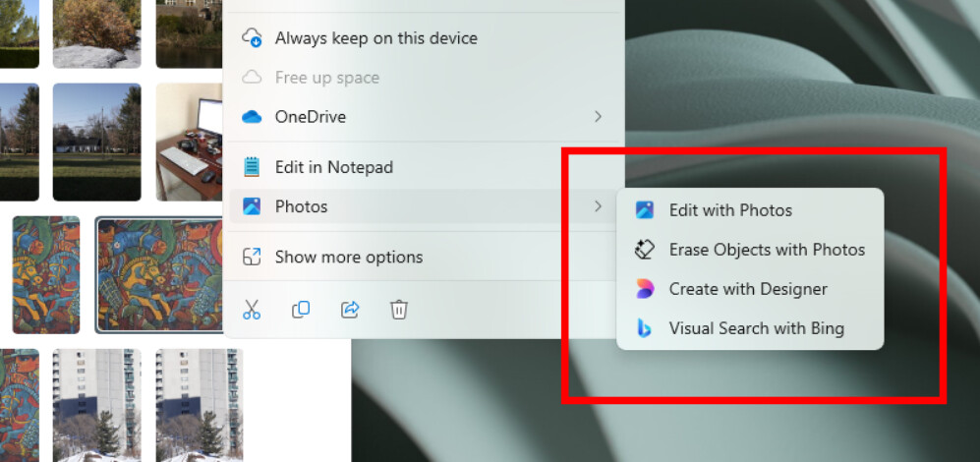Select Edit with Photos
The image size is (980, 462).
point(750,210)
